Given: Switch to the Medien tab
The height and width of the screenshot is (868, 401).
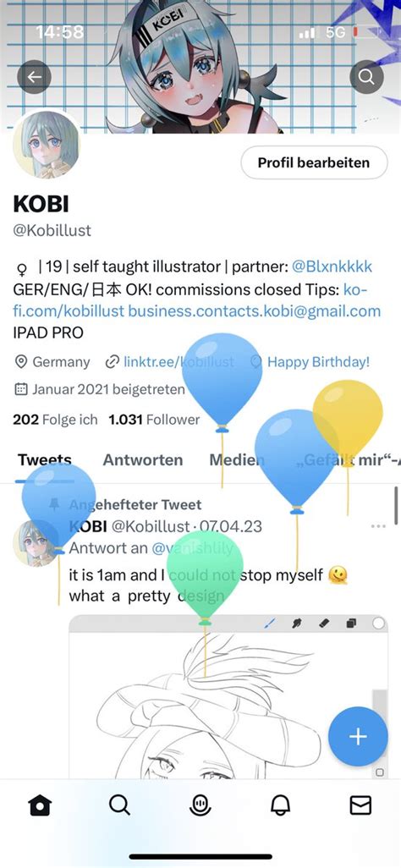Looking at the screenshot, I should [237, 460].
